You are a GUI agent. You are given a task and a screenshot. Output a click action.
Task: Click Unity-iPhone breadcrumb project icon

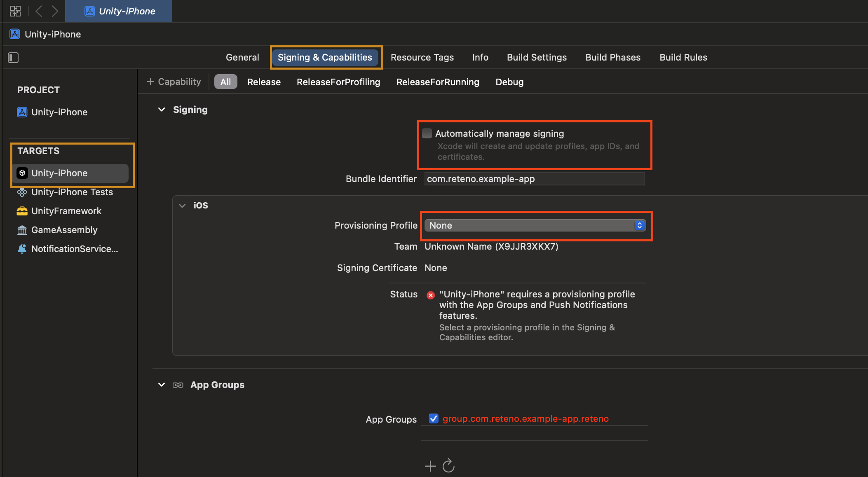click(15, 34)
